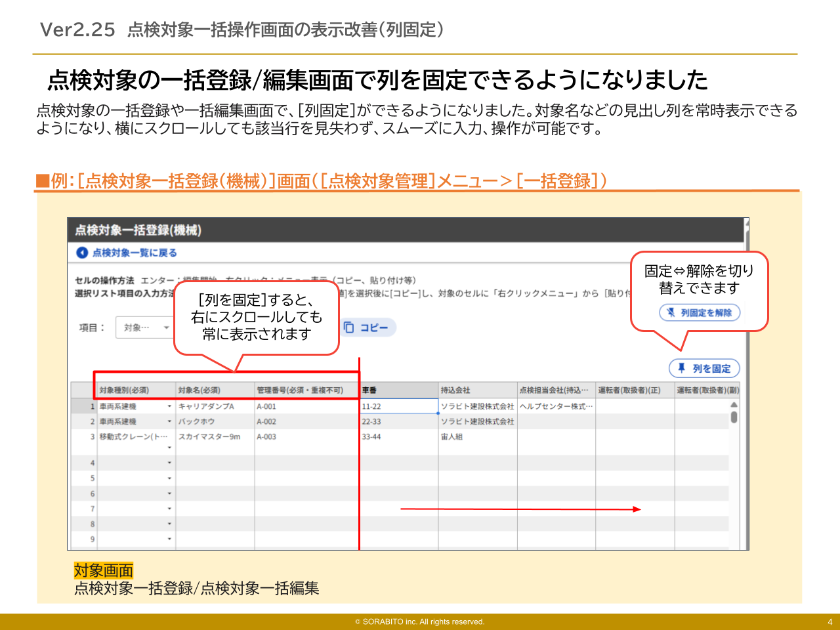Image resolution: width=840 pixels, height=630 pixels.
Task: Go back via 点検対象一覧に戻る link
Action: [135, 253]
